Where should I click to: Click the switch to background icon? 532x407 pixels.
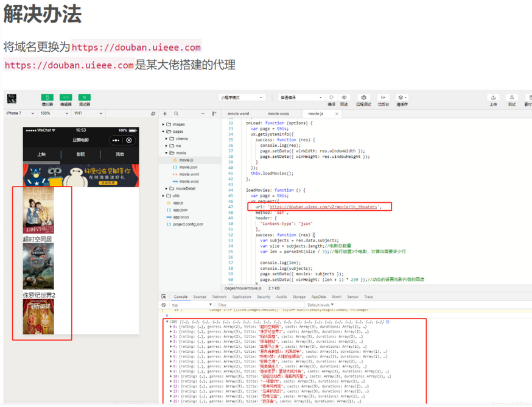tap(383, 97)
